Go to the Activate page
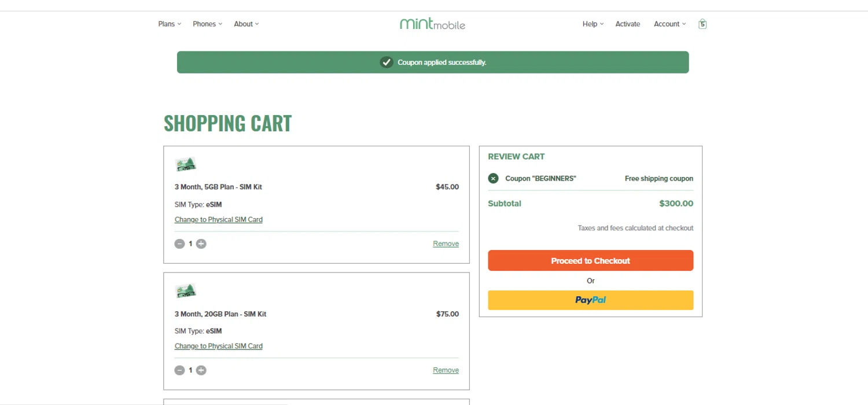868x405 pixels. pos(628,24)
